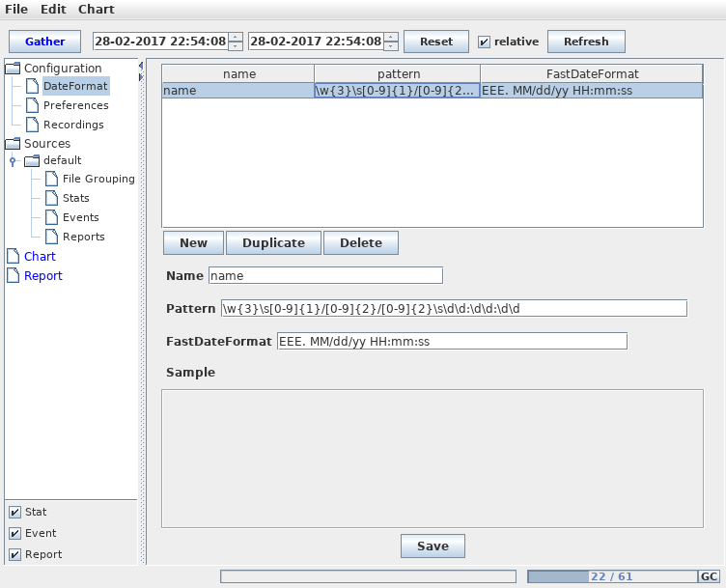
Task: Select the Reports tree item
Action: coord(84,237)
